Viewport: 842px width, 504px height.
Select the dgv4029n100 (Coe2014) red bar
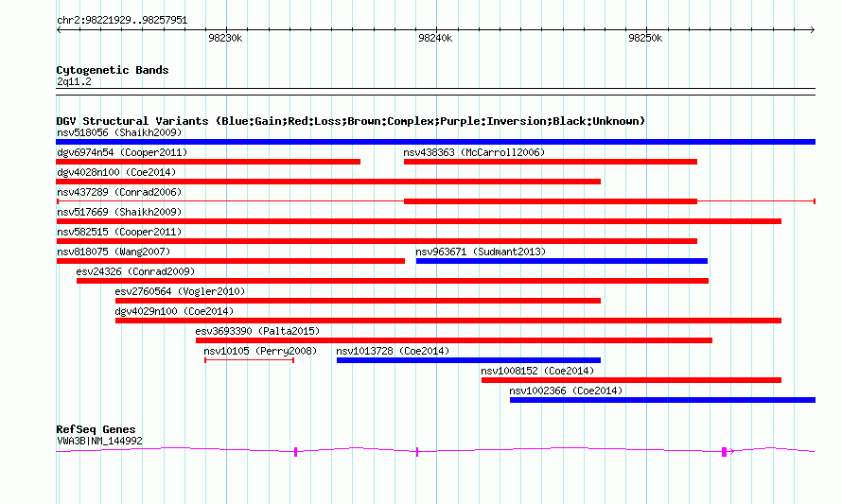(448, 321)
